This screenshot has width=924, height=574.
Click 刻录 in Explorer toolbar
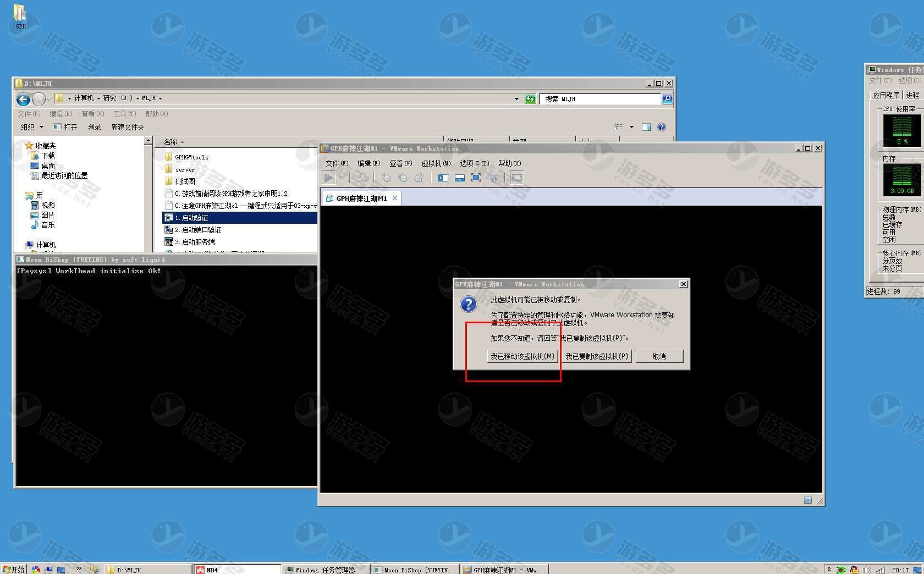click(94, 127)
